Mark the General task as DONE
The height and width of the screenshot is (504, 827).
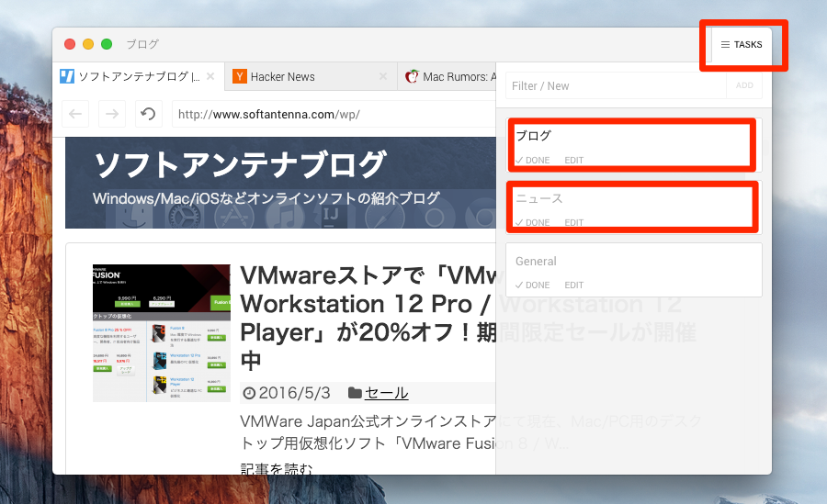tap(533, 286)
